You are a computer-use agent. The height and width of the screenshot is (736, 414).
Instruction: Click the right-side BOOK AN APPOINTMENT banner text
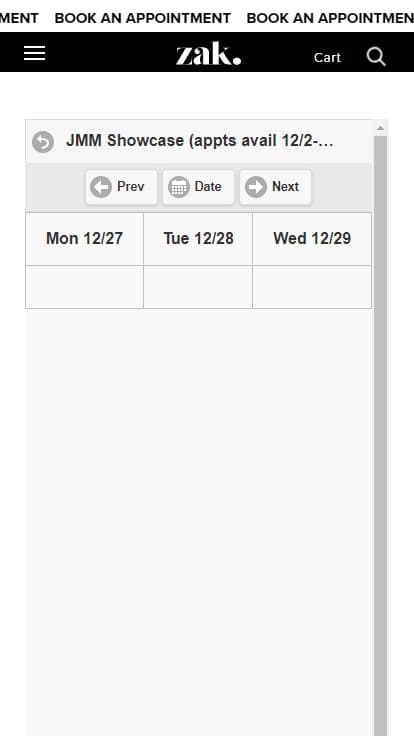(x=330, y=18)
